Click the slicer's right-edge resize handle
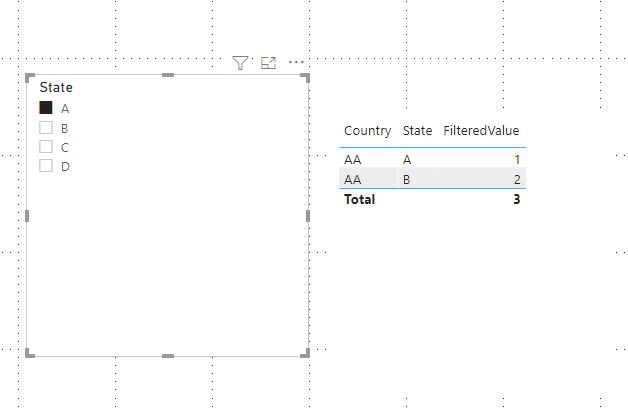 (308, 216)
